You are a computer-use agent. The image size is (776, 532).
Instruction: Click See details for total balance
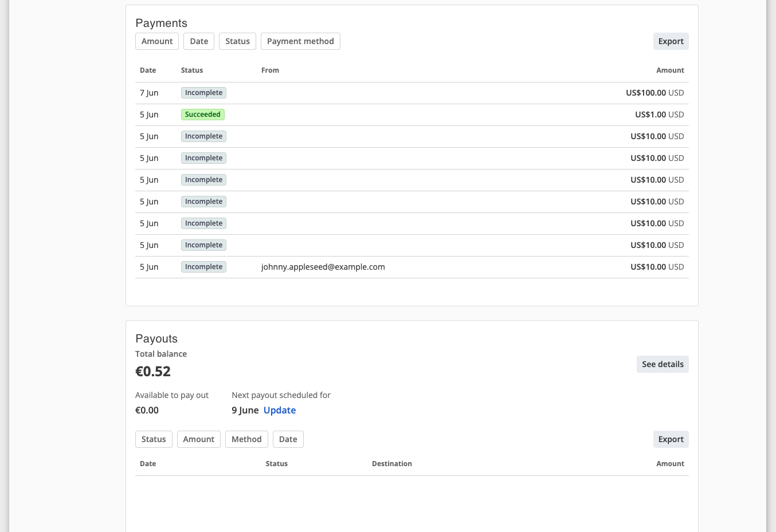(663, 364)
